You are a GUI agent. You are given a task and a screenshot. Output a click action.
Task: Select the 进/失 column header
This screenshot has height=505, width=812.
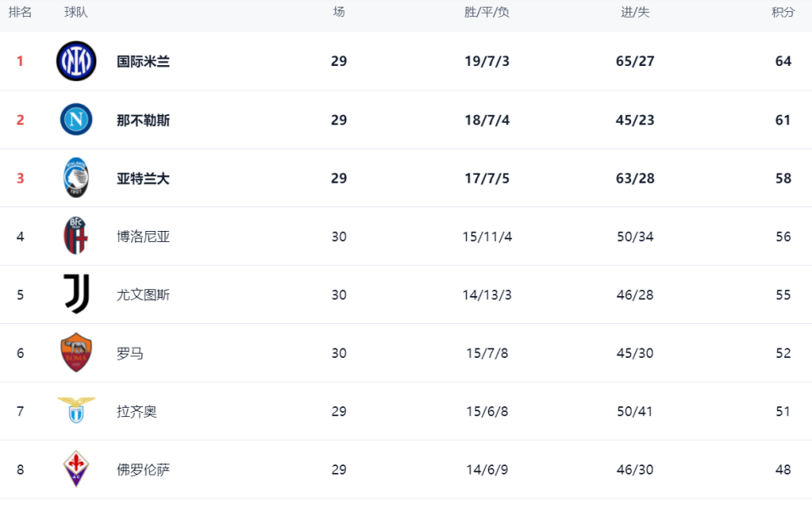point(635,12)
